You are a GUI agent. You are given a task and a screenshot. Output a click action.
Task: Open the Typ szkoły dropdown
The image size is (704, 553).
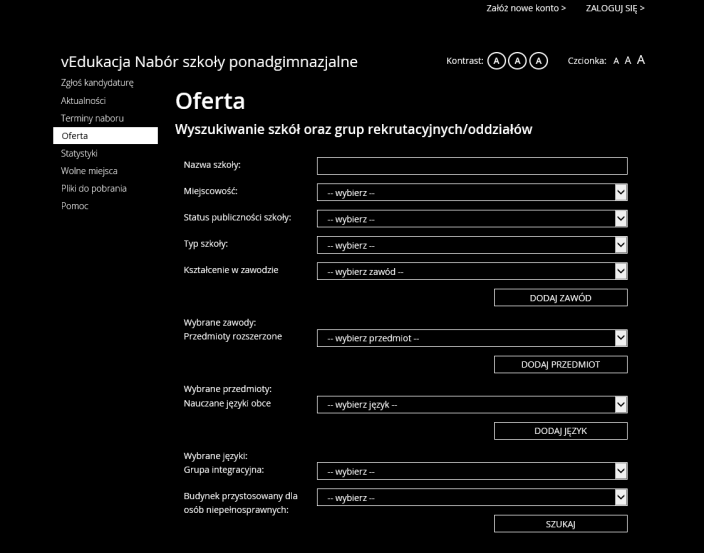click(x=472, y=245)
